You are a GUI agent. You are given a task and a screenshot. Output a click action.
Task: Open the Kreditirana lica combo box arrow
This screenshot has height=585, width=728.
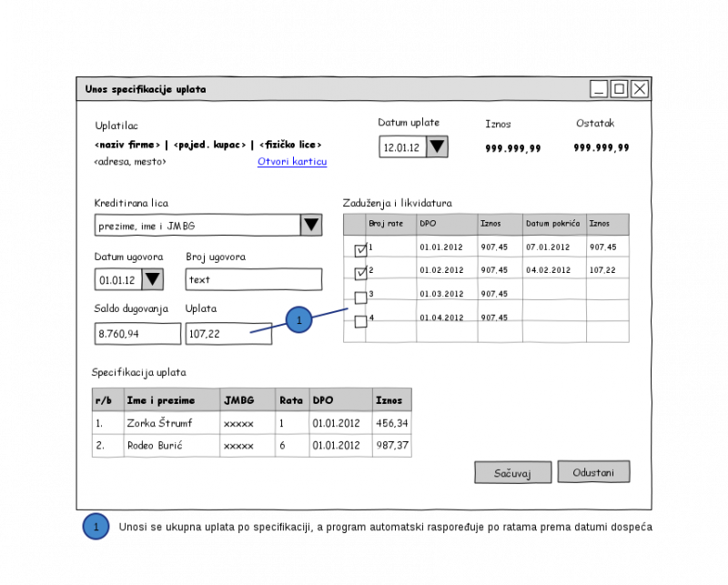[x=311, y=226]
